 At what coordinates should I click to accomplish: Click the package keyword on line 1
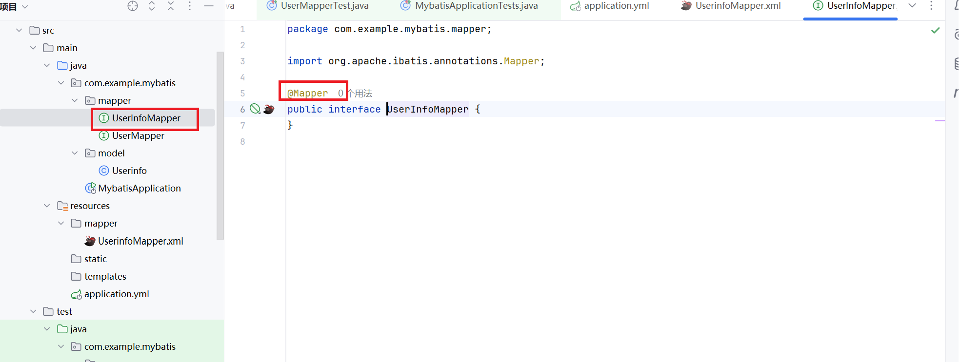[308, 29]
